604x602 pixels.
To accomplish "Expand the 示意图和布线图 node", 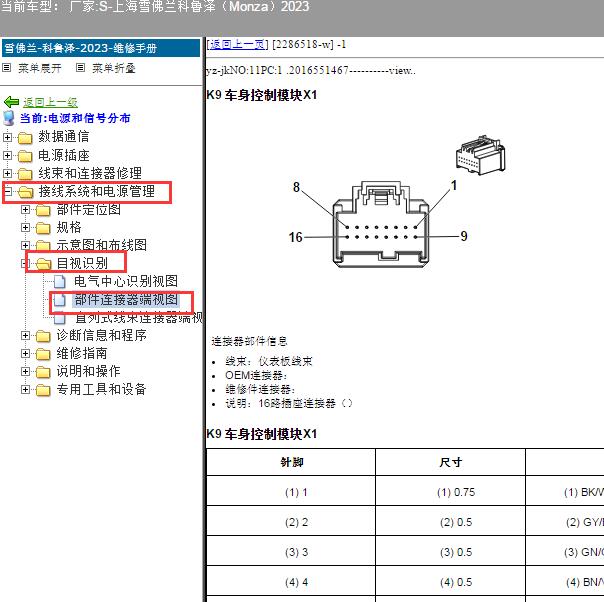I will [x=25, y=245].
